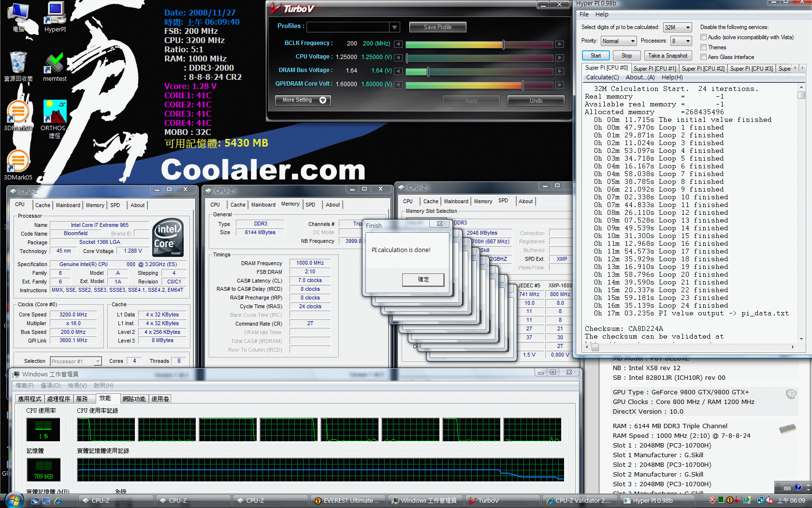Open the HyperPI desktop shortcut
812x508 pixels.
click(55, 17)
